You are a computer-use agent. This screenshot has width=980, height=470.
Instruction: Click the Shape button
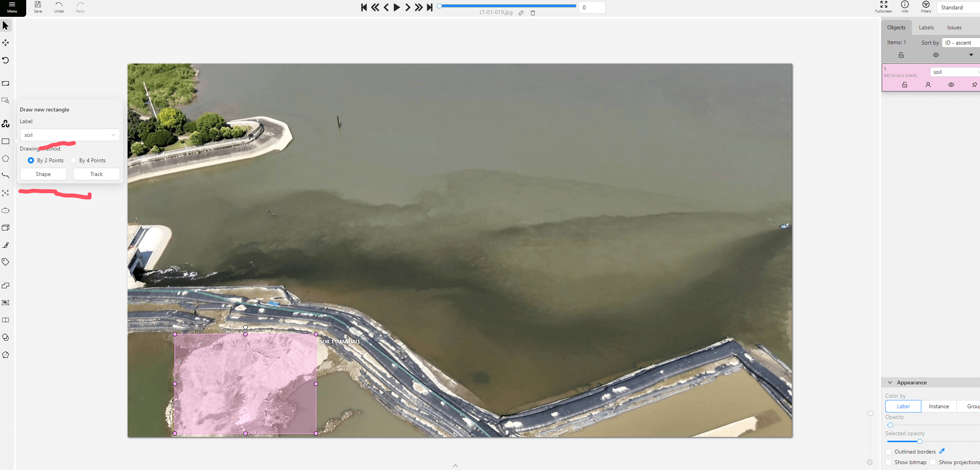click(43, 174)
